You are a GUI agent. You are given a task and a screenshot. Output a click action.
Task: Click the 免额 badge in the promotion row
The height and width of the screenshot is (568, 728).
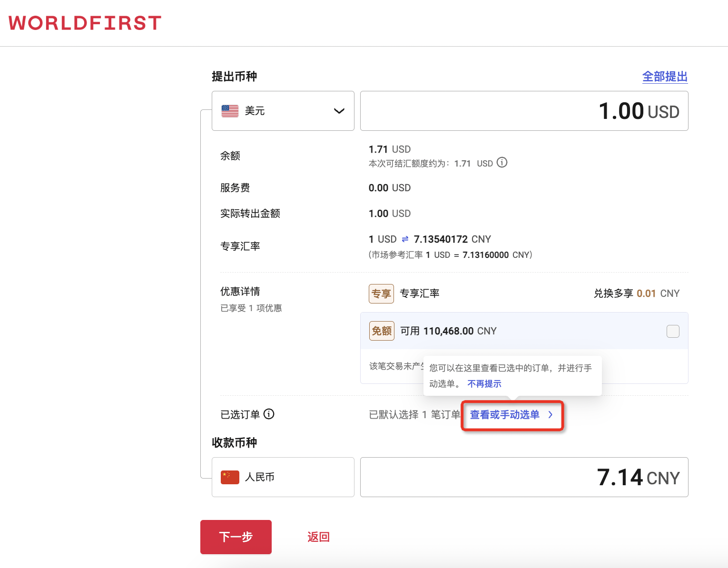[x=381, y=331]
